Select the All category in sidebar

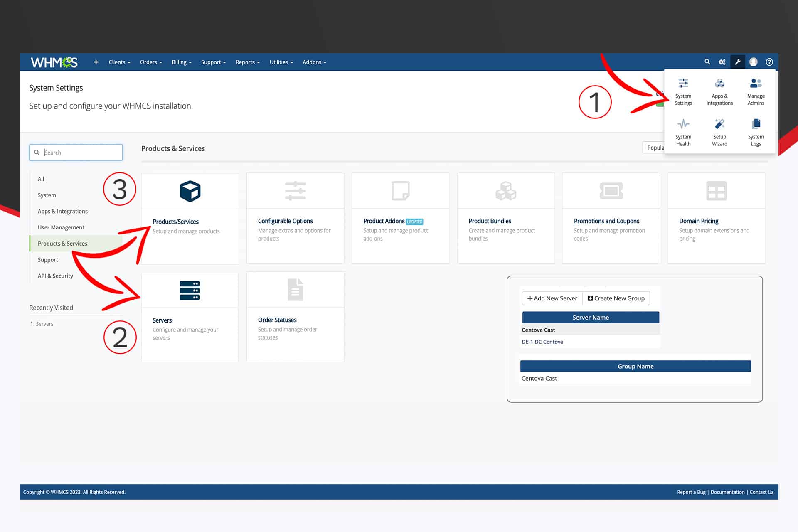(41, 179)
